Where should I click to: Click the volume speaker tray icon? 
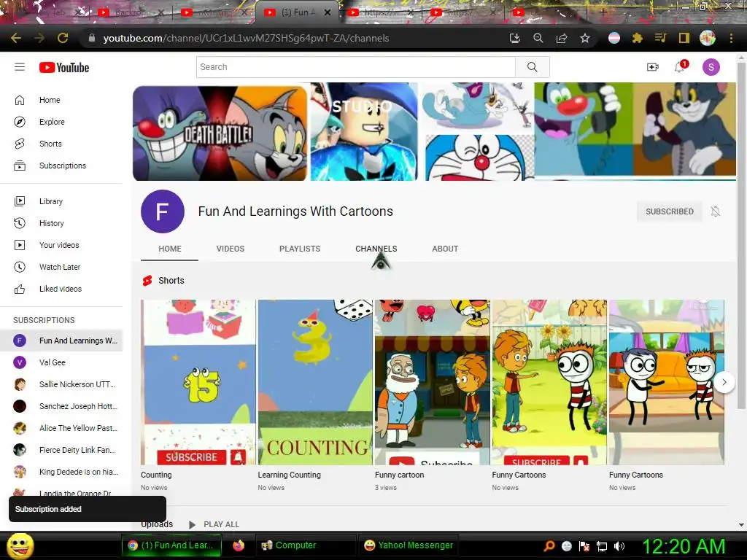[x=619, y=546]
